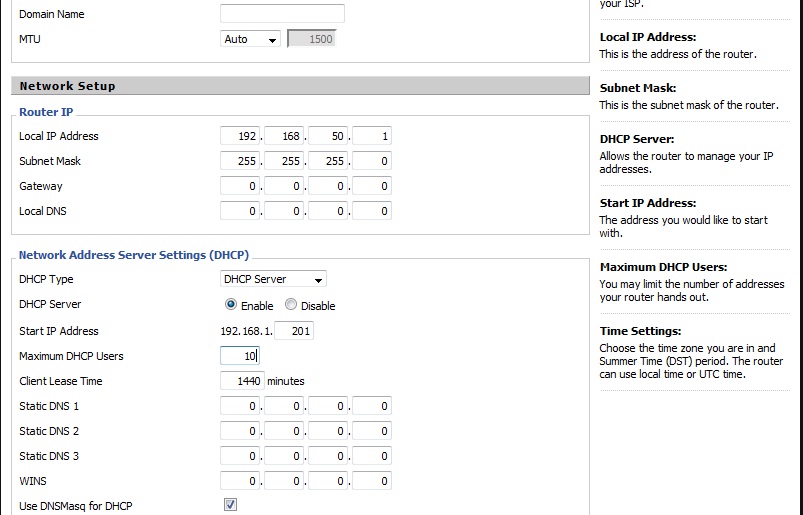Click WINS fourth octet field
This screenshot has height=515, width=803.
tap(372, 481)
